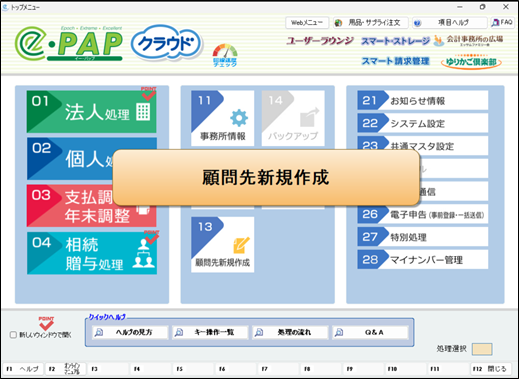Image resolution: width=519 pixels, height=379 pixels.
Task: Open 26 電子申告 entry
Action: (x=423, y=214)
